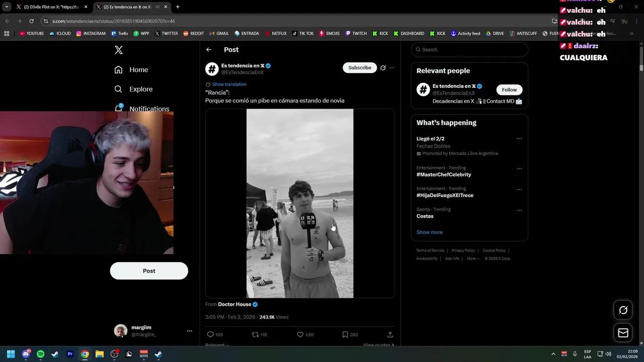This screenshot has width=644, height=362.
Task: Open the Trello bookmark
Action: coord(119,34)
